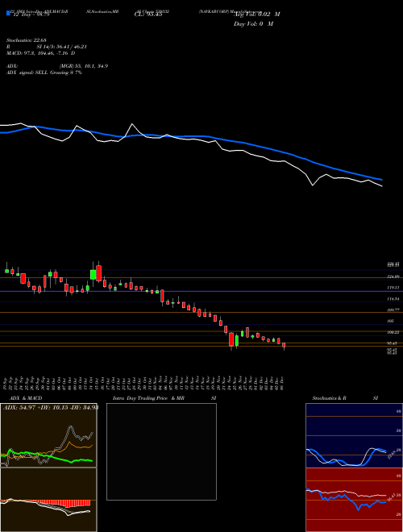Click the empty intraday trading price panel
The image size is (403, 532).
(161, 451)
